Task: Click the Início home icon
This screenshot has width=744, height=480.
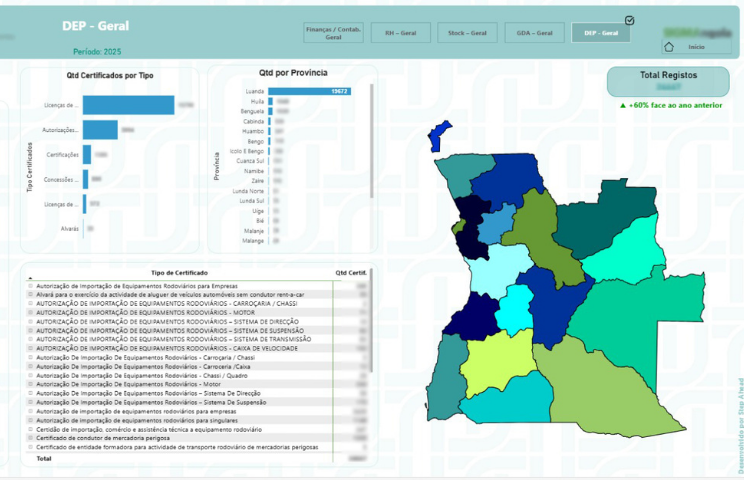Action: pyautogui.click(x=670, y=46)
